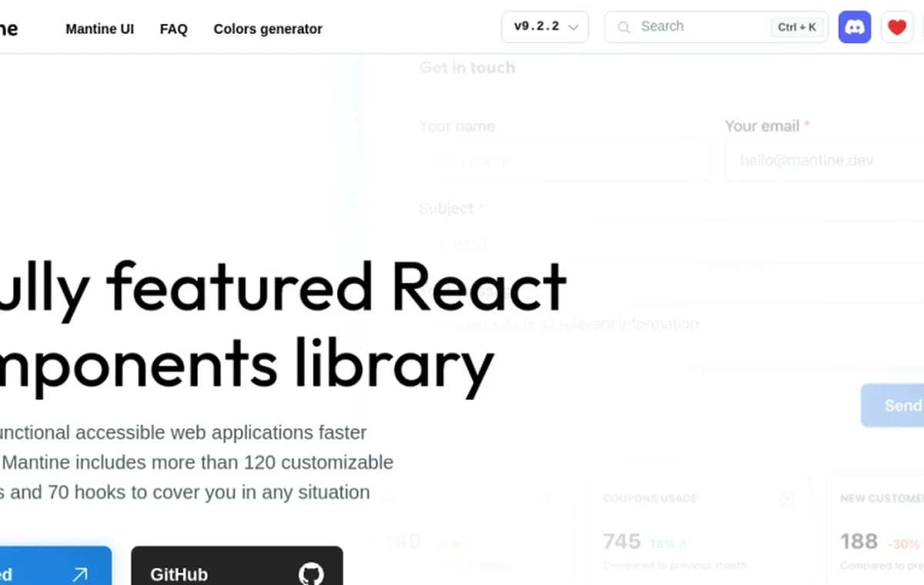Click the Your name input field
Viewport: 924px width, 585px height.
564,160
